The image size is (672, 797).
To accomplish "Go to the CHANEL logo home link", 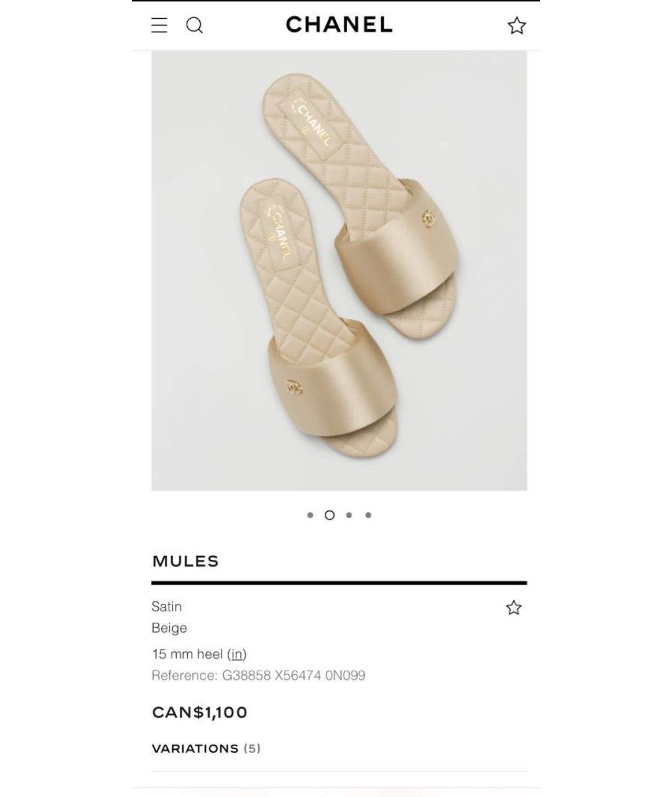I will click(x=339, y=25).
